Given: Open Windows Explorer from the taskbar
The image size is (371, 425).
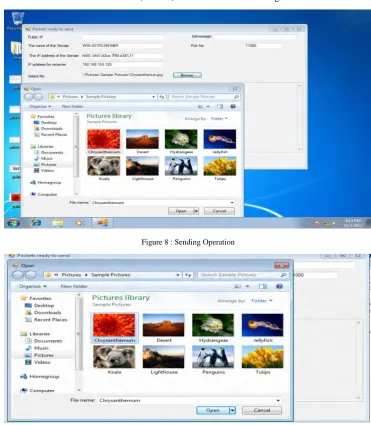Looking at the screenshot, I should tap(58, 223).
